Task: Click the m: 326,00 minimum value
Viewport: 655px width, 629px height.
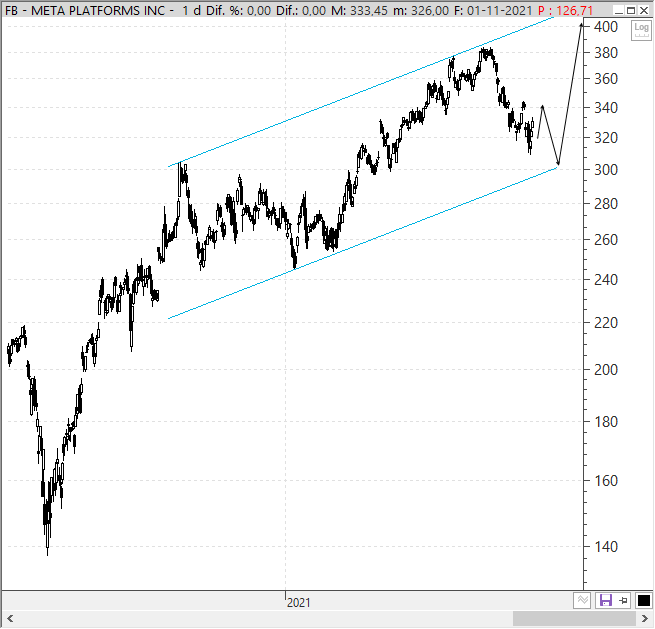Action: pyautogui.click(x=421, y=10)
